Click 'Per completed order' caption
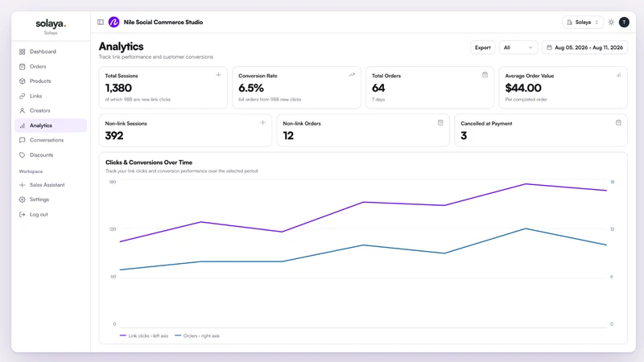The image size is (644, 362). (x=526, y=99)
